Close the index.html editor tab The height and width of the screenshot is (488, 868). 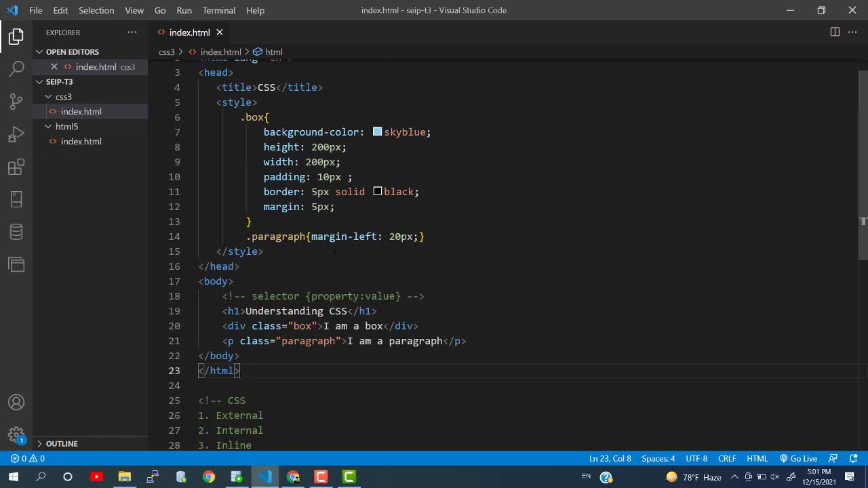(220, 33)
